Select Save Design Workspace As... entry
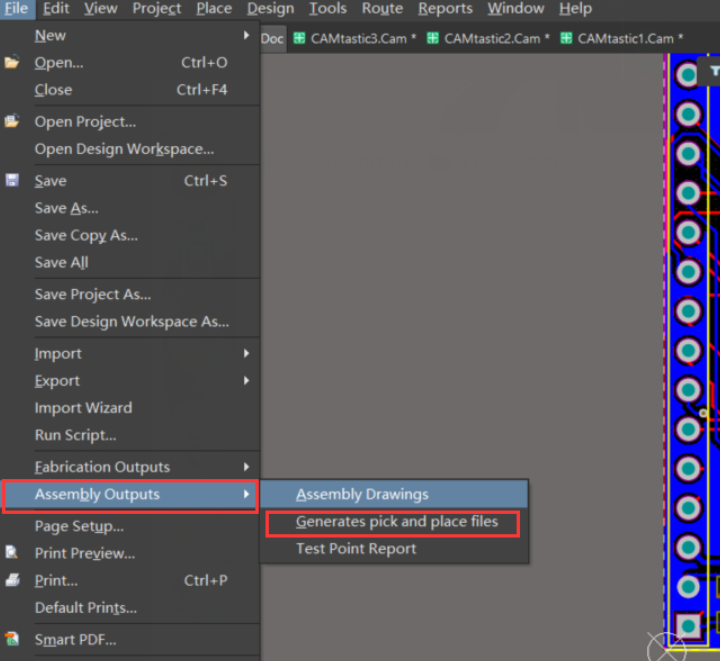The width and height of the screenshot is (720, 661). point(130,321)
